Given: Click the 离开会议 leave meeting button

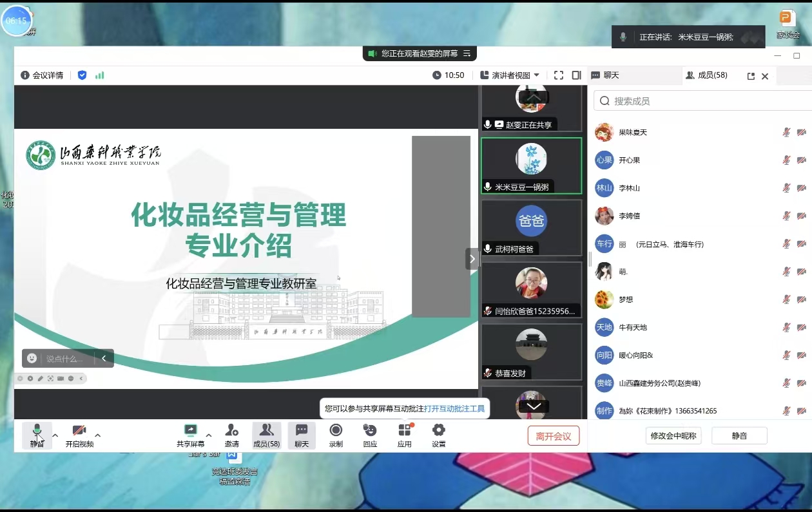Looking at the screenshot, I should click(553, 436).
